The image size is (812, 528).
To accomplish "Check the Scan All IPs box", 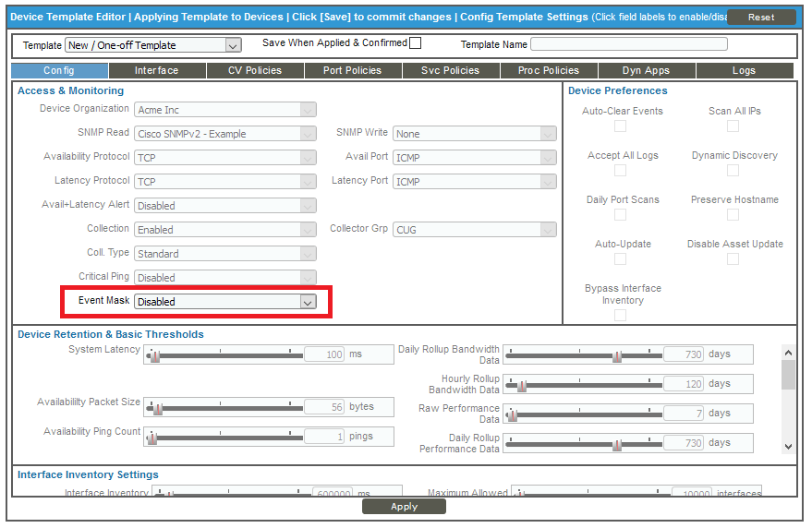I will (733, 126).
